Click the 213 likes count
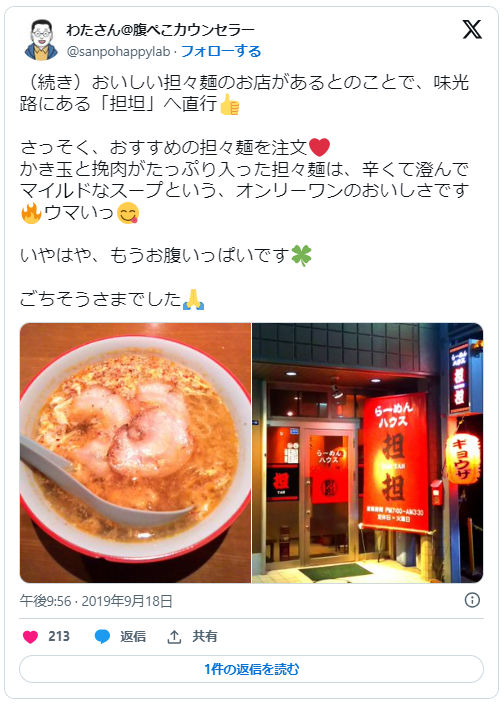 59,637
